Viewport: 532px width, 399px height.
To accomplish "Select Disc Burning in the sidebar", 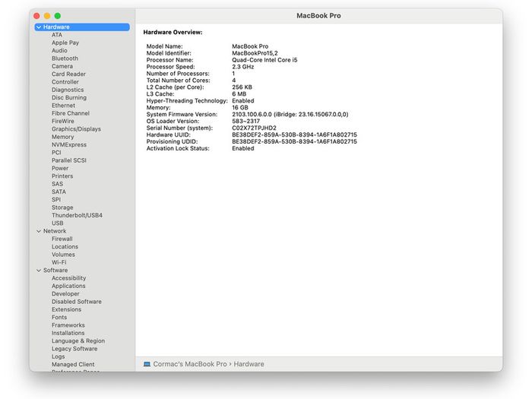I will pyautogui.click(x=69, y=97).
